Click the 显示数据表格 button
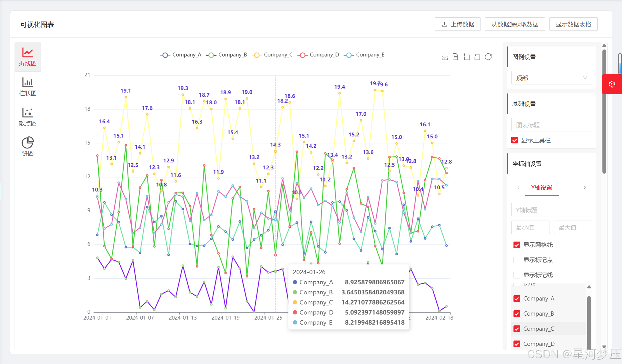This screenshot has width=622, height=364. [x=573, y=24]
